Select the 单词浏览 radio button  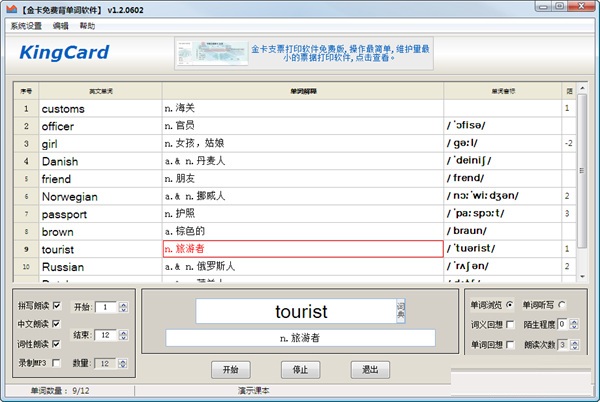tap(509, 305)
